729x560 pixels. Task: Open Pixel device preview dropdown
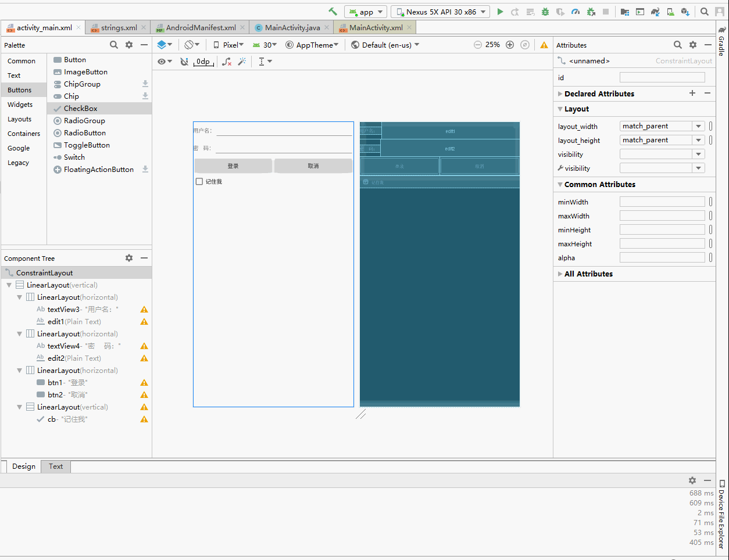pos(228,45)
